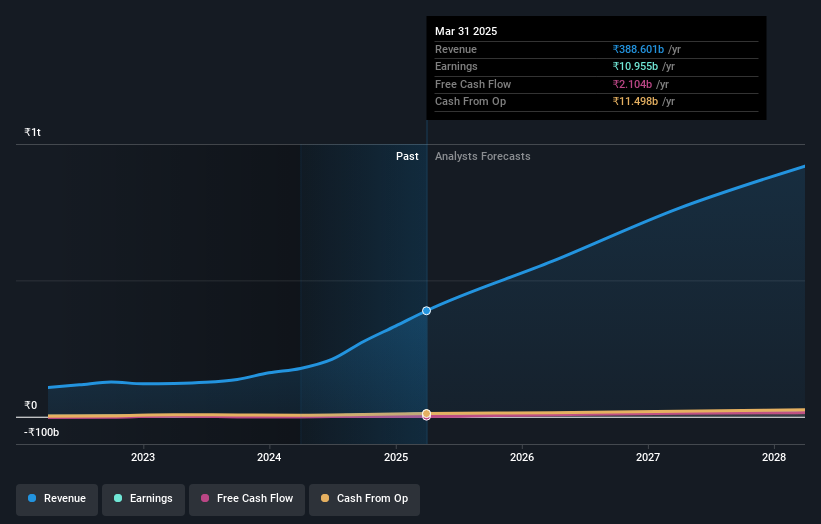This screenshot has width=821, height=524.
Task: Click the Earnings label in tooltip
Action: click(x=456, y=66)
